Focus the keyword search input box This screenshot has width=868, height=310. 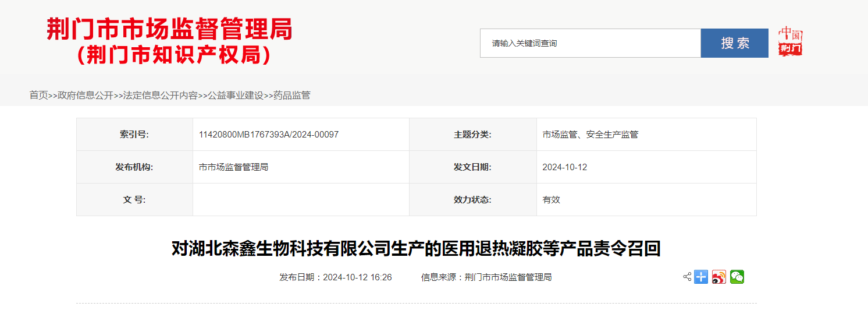click(590, 43)
